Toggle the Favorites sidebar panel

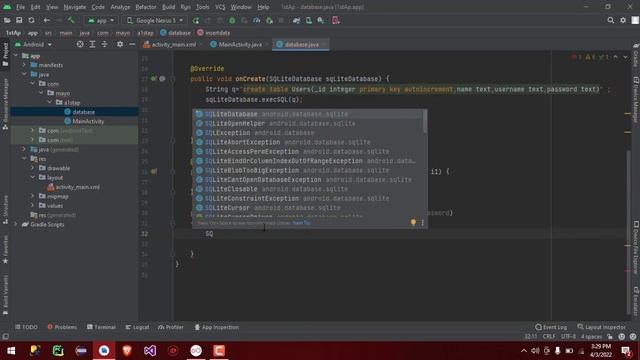tap(5, 250)
